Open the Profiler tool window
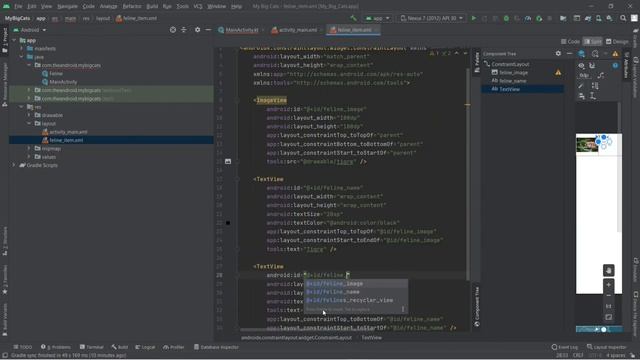Viewport: 640px width, 360px height. pos(173,347)
